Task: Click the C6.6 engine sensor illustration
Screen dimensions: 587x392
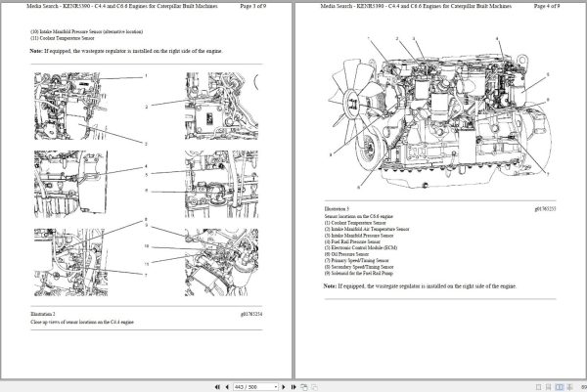Action: (x=440, y=113)
